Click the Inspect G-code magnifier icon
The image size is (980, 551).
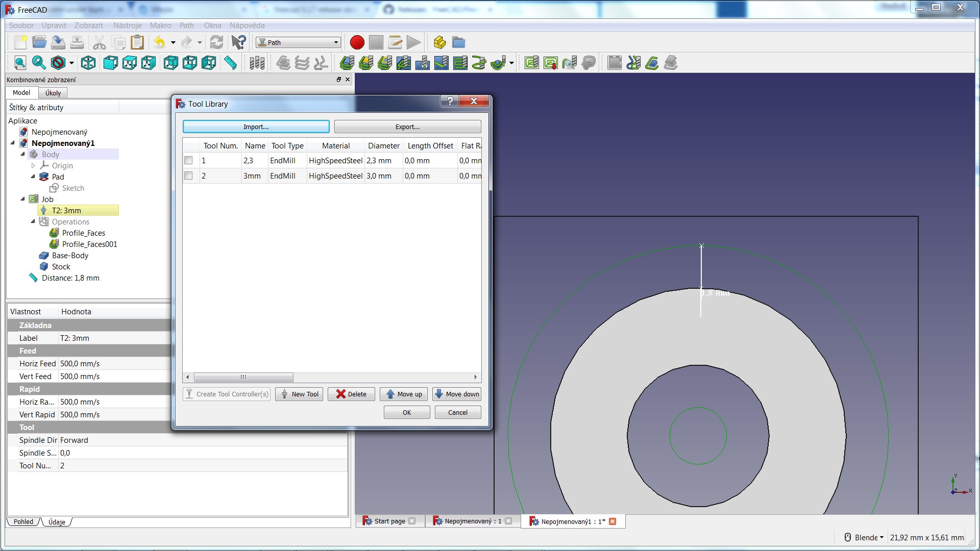coord(569,63)
